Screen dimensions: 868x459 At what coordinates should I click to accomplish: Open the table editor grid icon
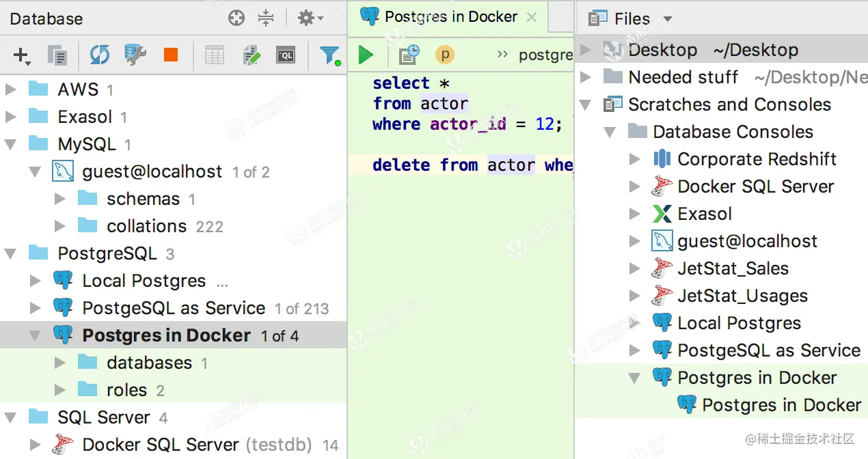click(x=215, y=55)
